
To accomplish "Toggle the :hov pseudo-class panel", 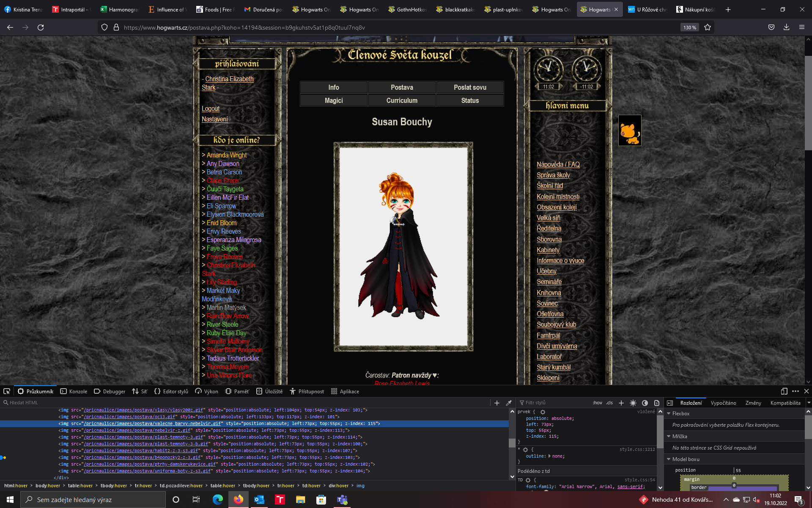I will (597, 403).
